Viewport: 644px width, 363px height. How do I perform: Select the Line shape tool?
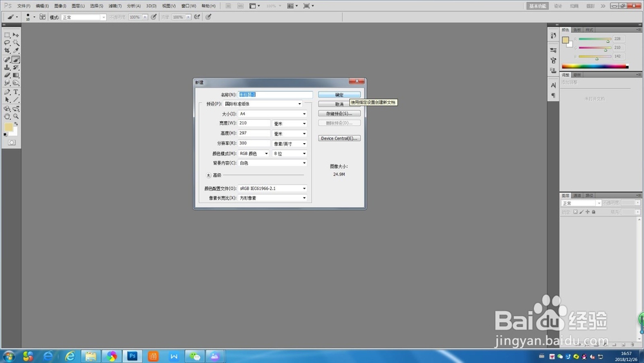coord(15,100)
